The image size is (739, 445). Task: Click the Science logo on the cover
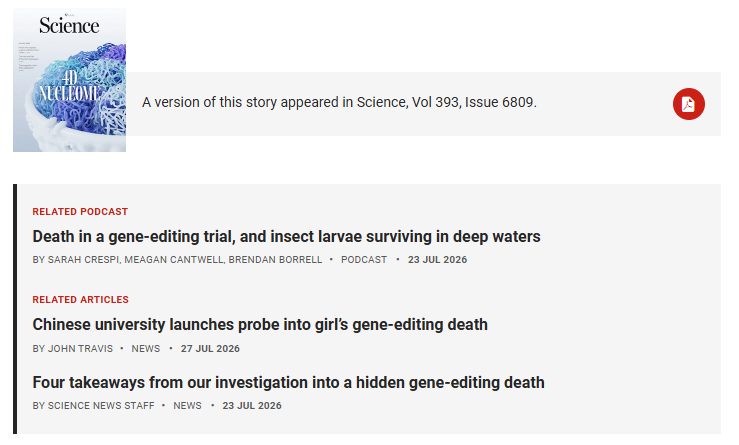(69, 25)
